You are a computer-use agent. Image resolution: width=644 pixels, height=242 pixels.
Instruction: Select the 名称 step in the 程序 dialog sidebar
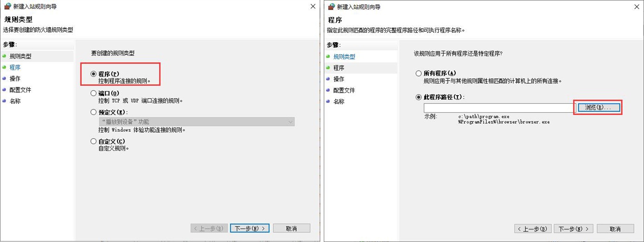[339, 102]
